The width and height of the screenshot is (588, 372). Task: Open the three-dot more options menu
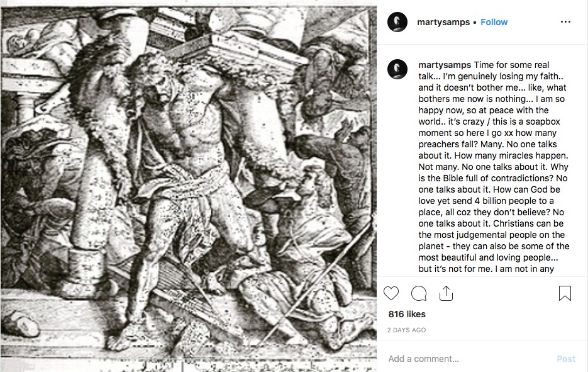565,22
